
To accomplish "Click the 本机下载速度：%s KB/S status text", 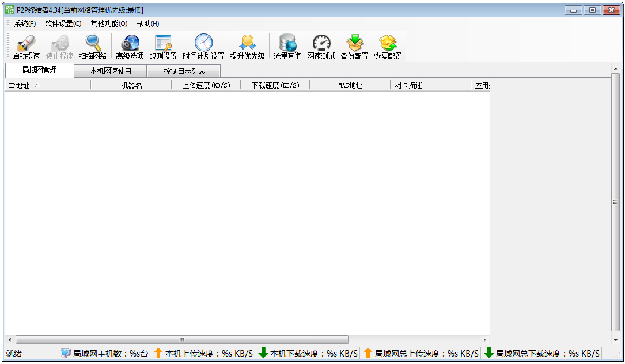I will pos(314,354).
